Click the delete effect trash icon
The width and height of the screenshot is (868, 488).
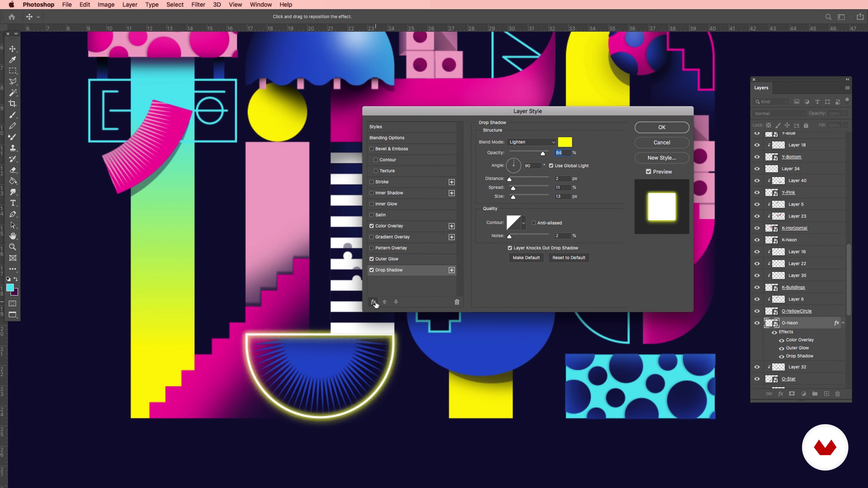(457, 302)
